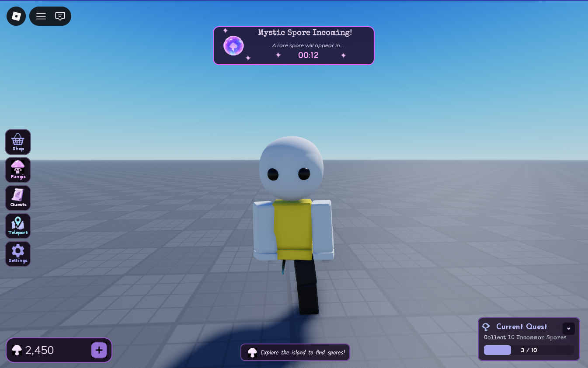The height and width of the screenshot is (368, 588).
Task: Click "Collect 10 Uncommon Spores" quest text
Action: (x=525, y=337)
